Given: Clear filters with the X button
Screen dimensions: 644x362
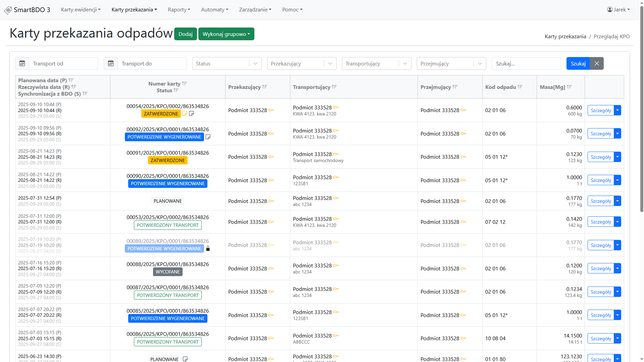Looking at the screenshot, I should (x=596, y=63).
